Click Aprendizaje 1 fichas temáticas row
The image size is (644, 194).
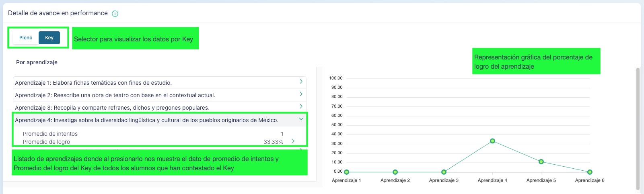pyautogui.click(x=93, y=83)
